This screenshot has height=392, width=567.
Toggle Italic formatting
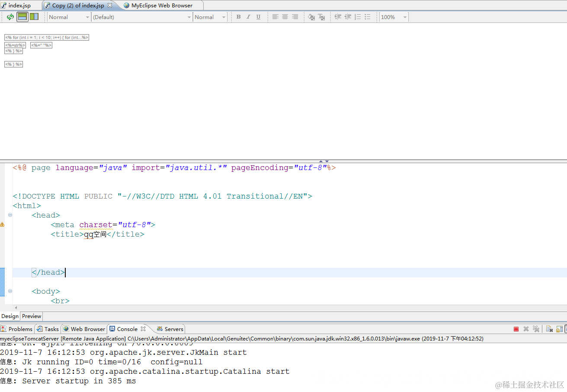coord(248,17)
